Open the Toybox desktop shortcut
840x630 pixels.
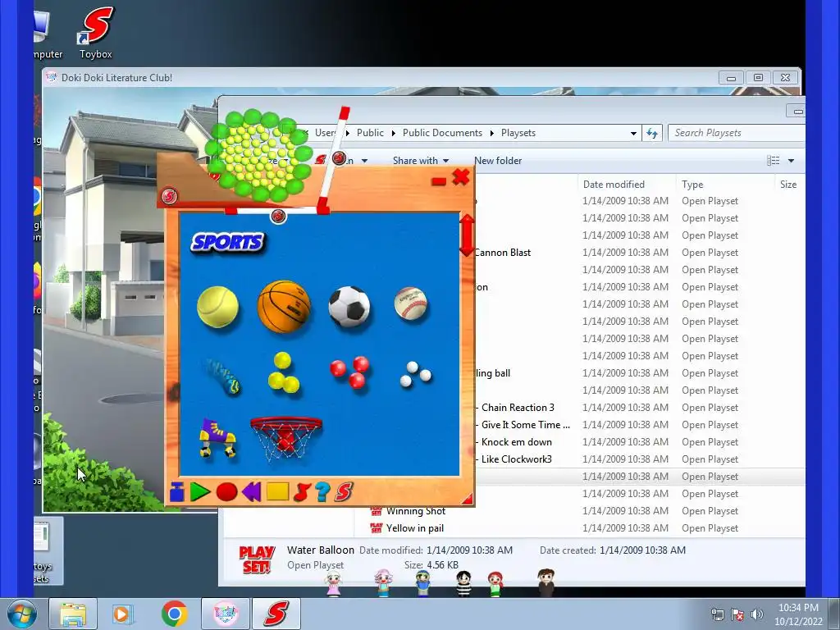[96, 32]
